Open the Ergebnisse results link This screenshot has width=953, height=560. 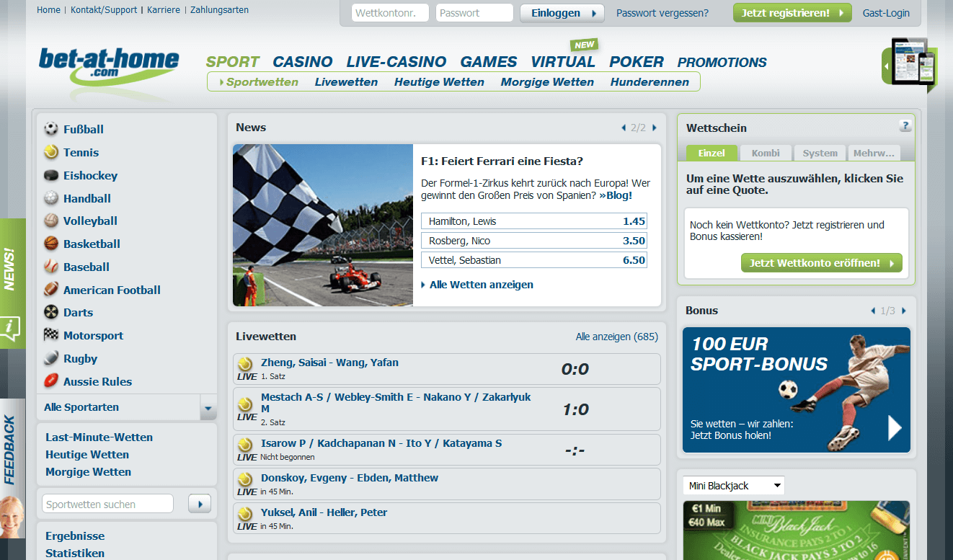tap(75, 536)
